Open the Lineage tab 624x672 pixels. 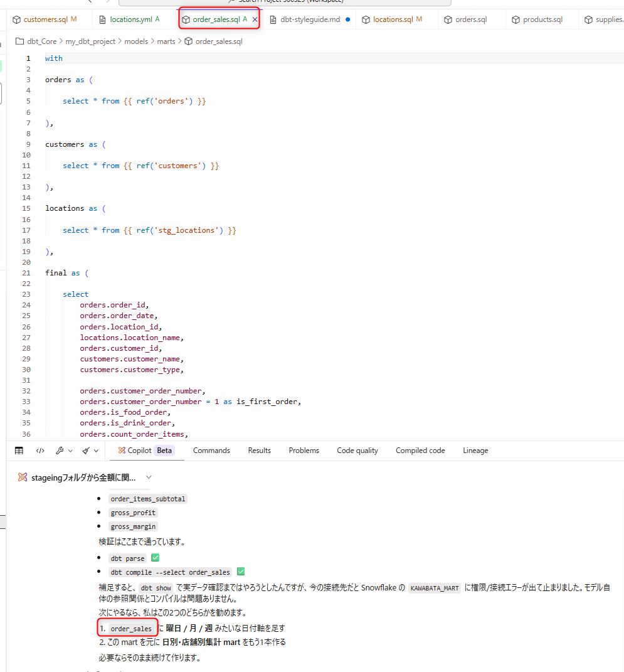click(x=475, y=451)
